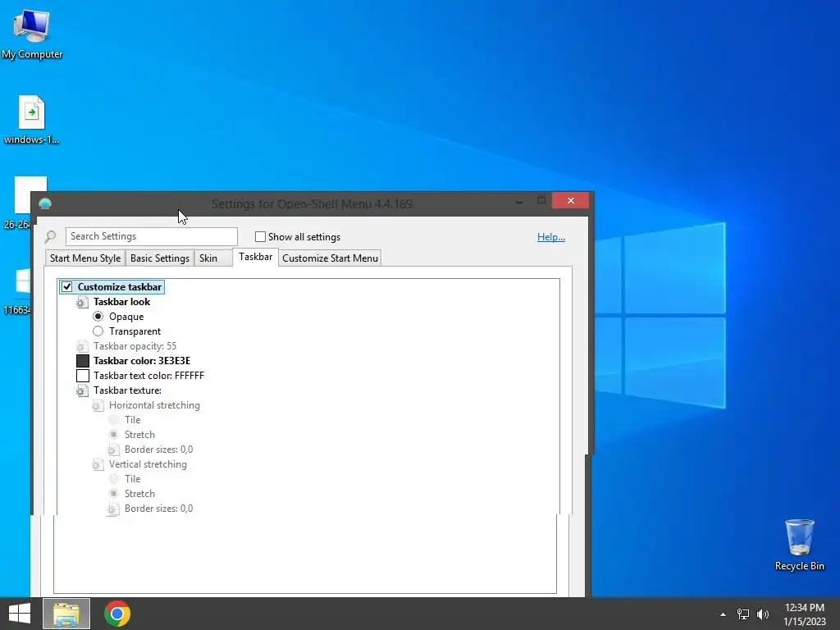This screenshot has width=840, height=630.
Task: Open Taskbar text color FFFFFF swatch
Action: click(83, 376)
